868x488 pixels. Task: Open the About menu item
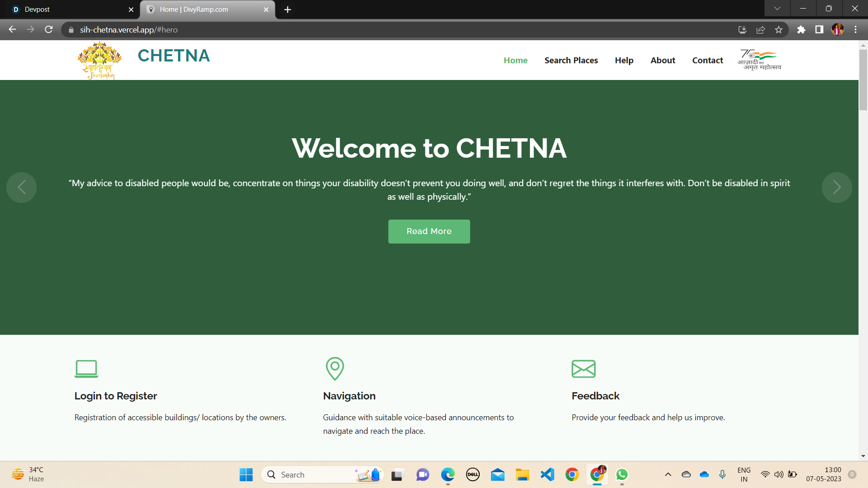point(663,61)
